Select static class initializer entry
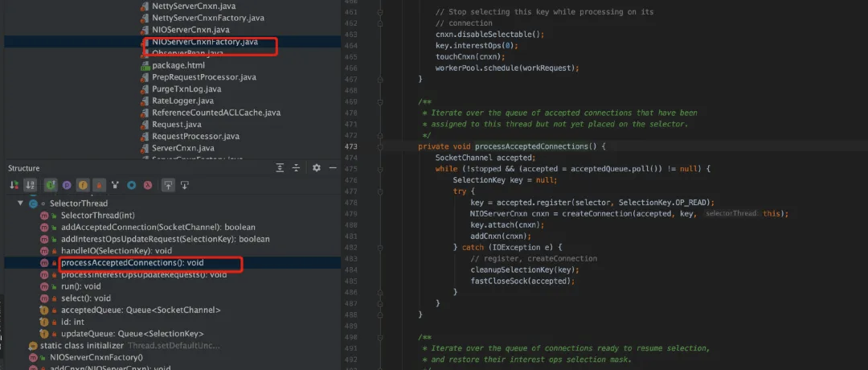Screen dimensions: 868x370 point(82,346)
